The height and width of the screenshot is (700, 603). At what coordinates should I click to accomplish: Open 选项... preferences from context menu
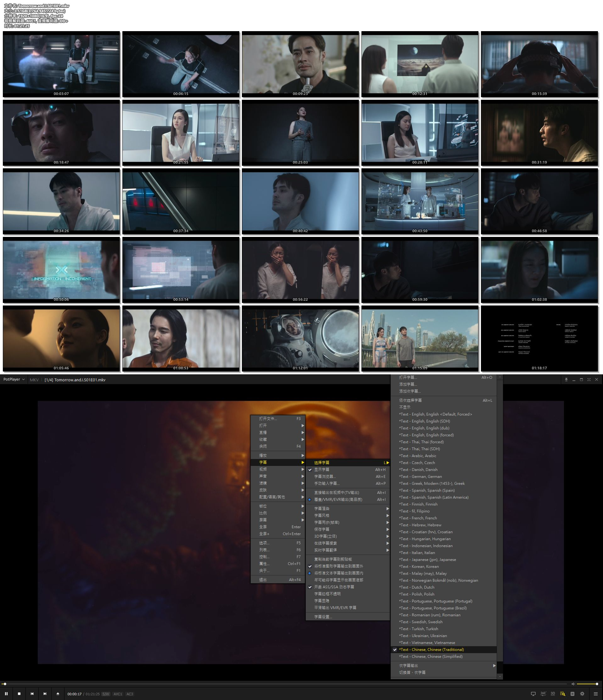click(278, 543)
